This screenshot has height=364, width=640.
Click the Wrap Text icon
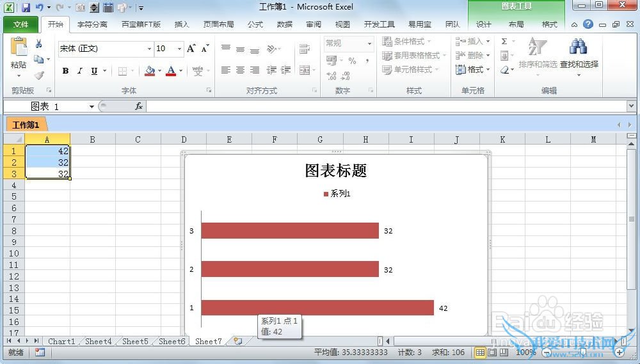click(x=305, y=49)
